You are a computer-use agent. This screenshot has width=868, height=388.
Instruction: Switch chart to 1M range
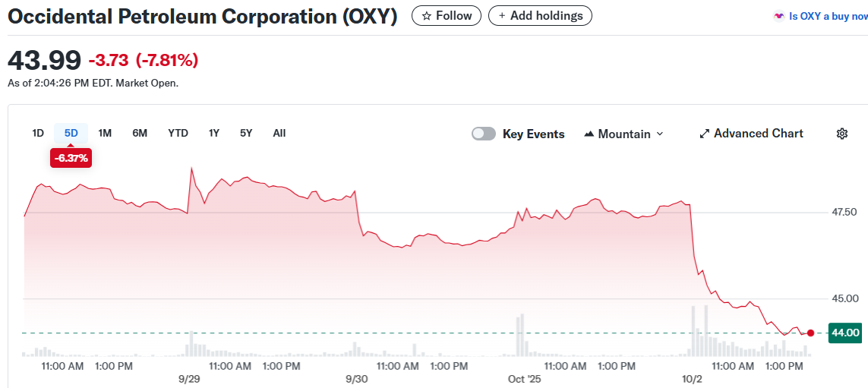105,133
